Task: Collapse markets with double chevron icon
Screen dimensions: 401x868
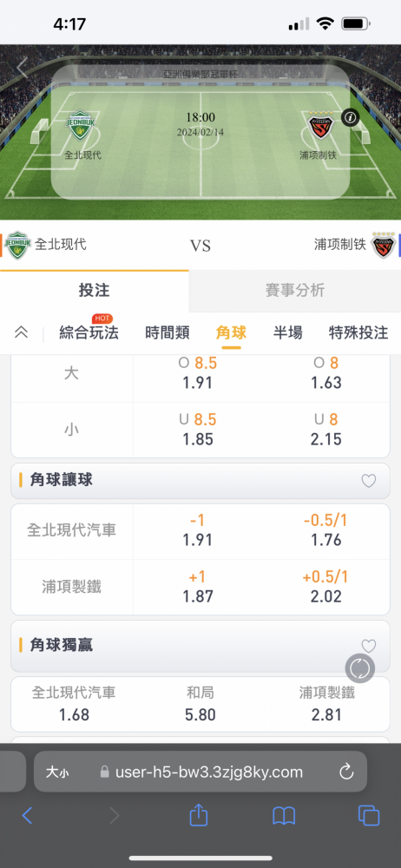Action: click(x=21, y=332)
